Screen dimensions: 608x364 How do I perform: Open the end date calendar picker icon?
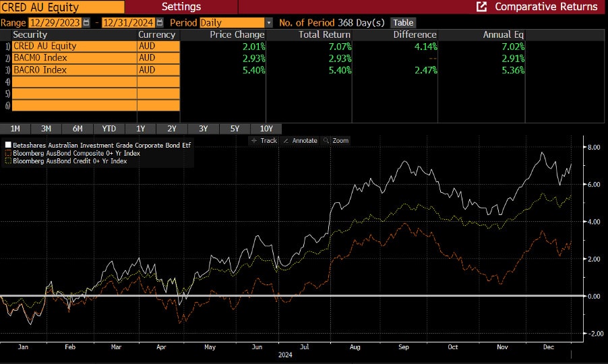pyautogui.click(x=159, y=23)
